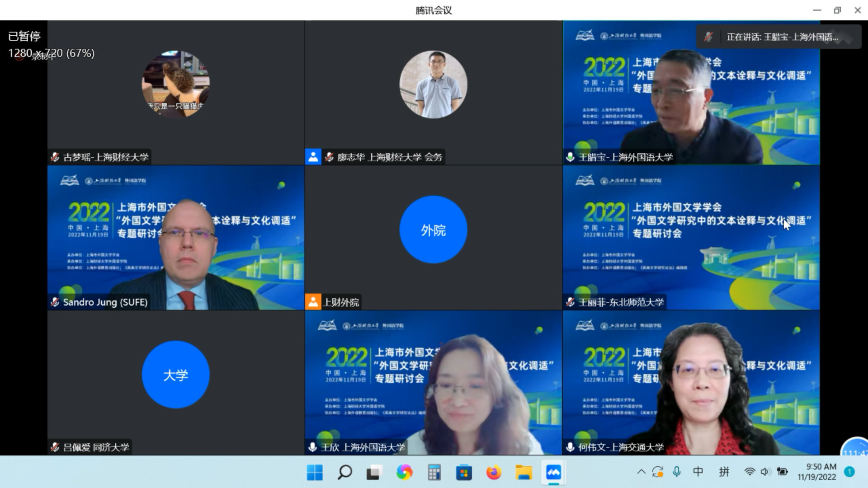The height and width of the screenshot is (488, 868).
Task: Open taskbar Search magnifier
Action: 344,473
